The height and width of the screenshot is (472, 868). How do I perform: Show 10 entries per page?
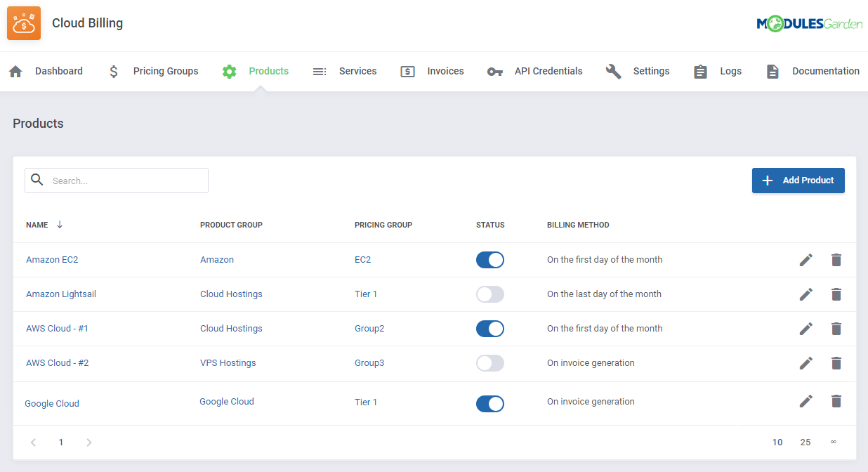[x=777, y=442]
